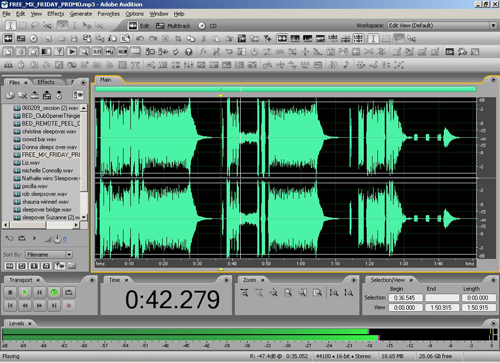Click the Stop transport button

pos(10,293)
